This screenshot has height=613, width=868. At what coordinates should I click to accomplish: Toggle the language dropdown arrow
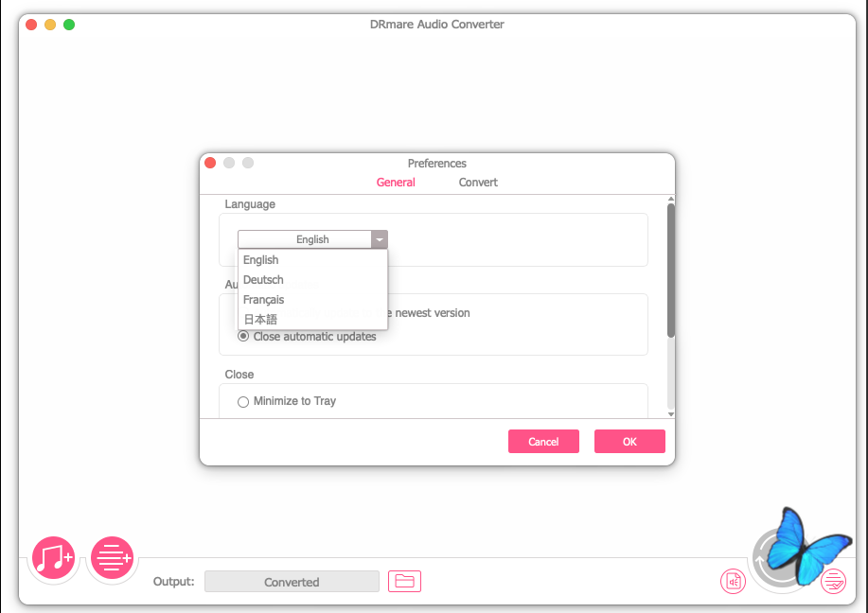pyautogui.click(x=380, y=239)
